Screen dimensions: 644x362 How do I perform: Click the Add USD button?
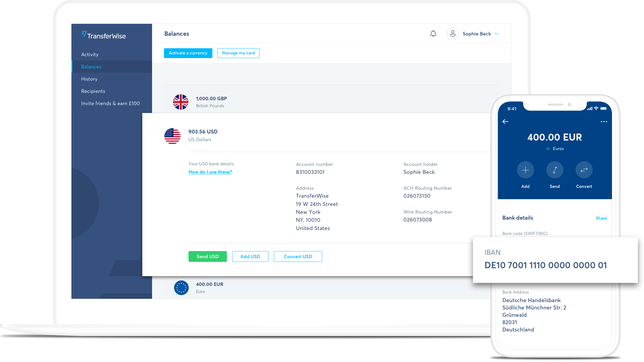point(249,256)
